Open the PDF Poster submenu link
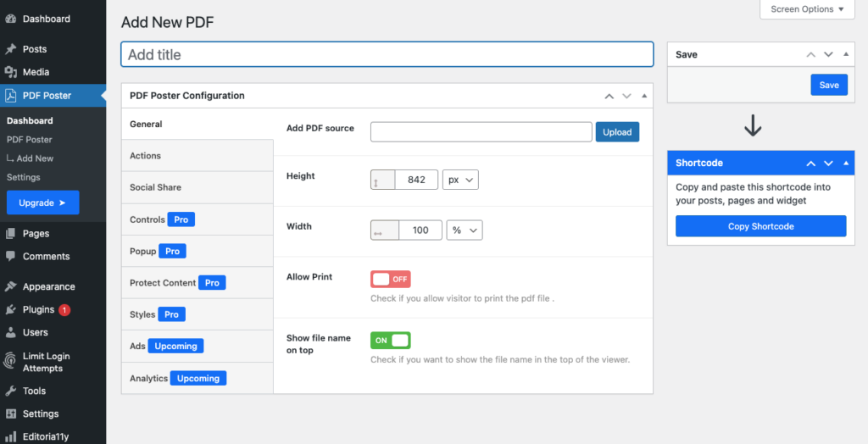868x444 pixels. pyautogui.click(x=30, y=140)
